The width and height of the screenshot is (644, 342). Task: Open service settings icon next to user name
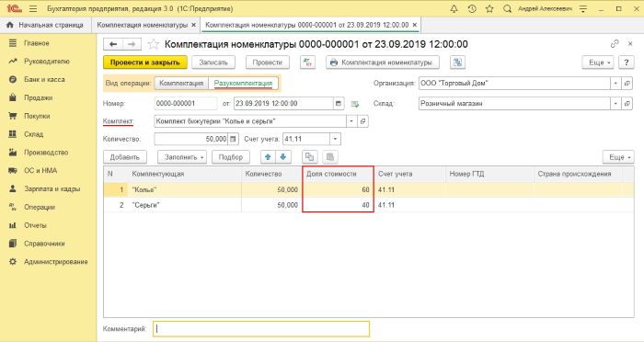583,8
